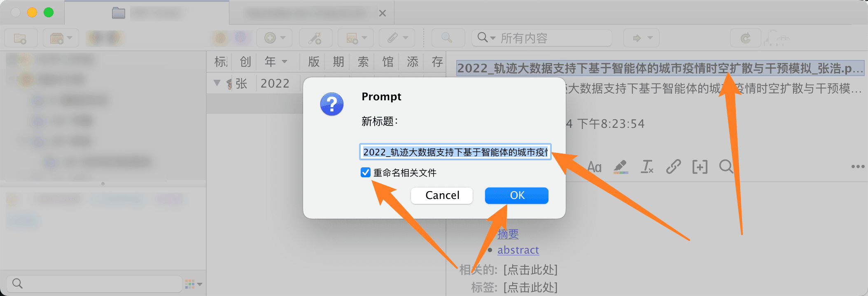Open the 摘要 link in the note

[508, 234]
